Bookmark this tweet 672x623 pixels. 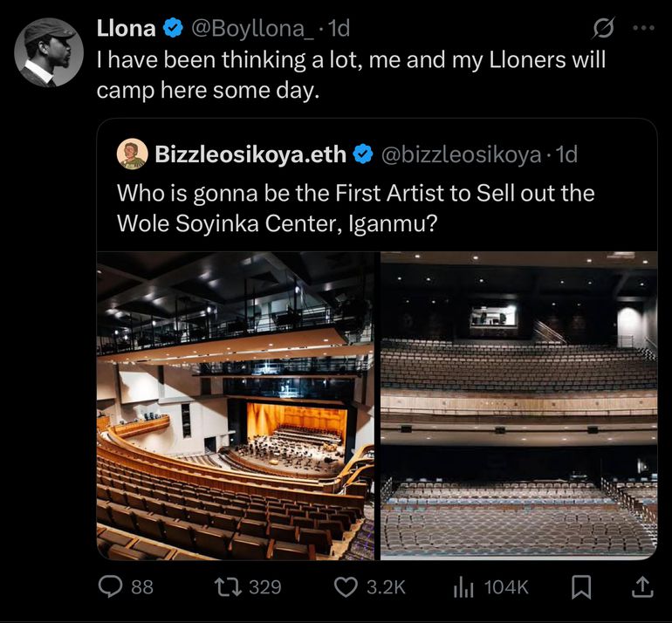pyautogui.click(x=580, y=587)
